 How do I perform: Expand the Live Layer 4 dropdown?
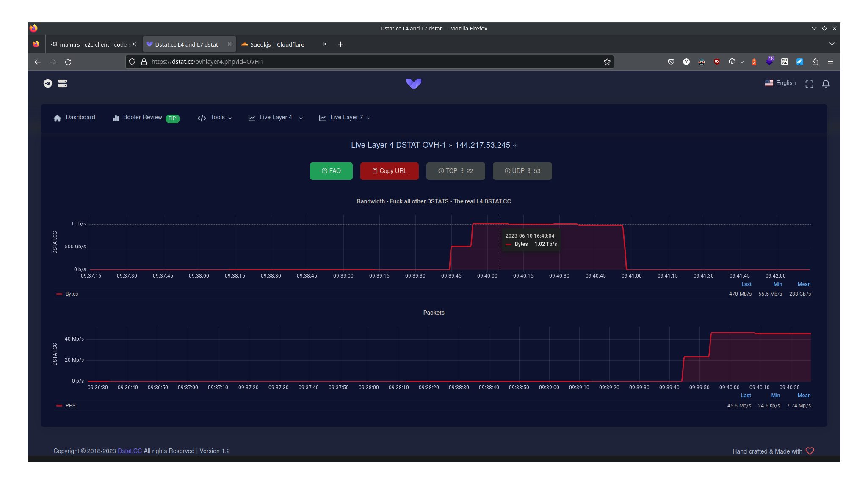[276, 118]
